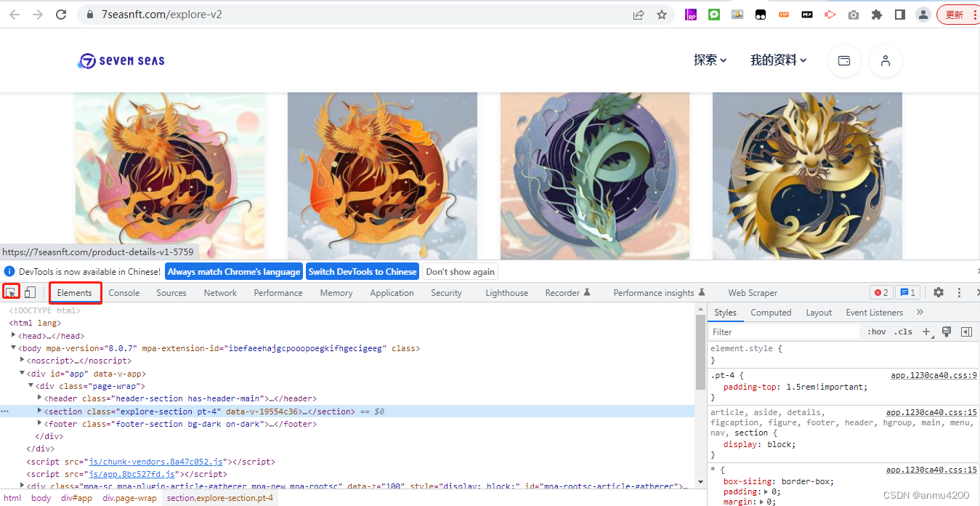Expand the header-section element node
This screenshot has height=506, width=980.
point(39,398)
